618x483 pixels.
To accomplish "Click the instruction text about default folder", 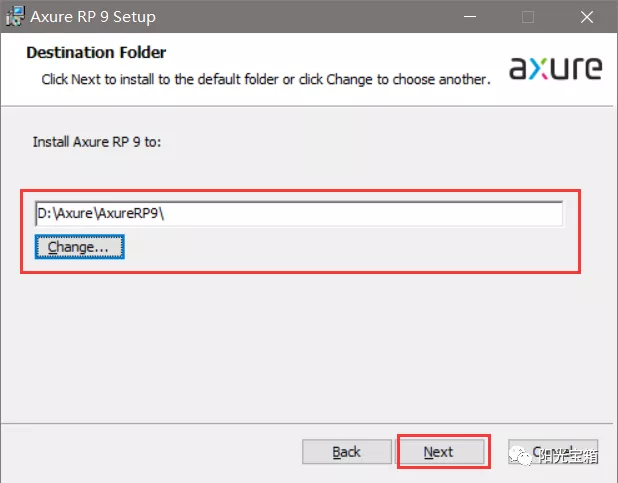I will pyautogui.click(x=265, y=78).
